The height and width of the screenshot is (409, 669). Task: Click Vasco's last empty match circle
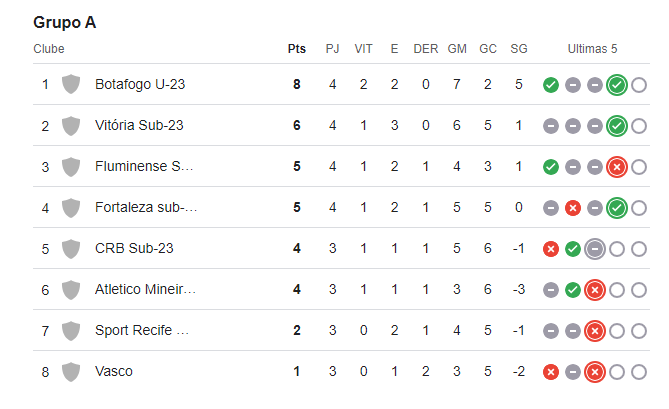coord(639,372)
